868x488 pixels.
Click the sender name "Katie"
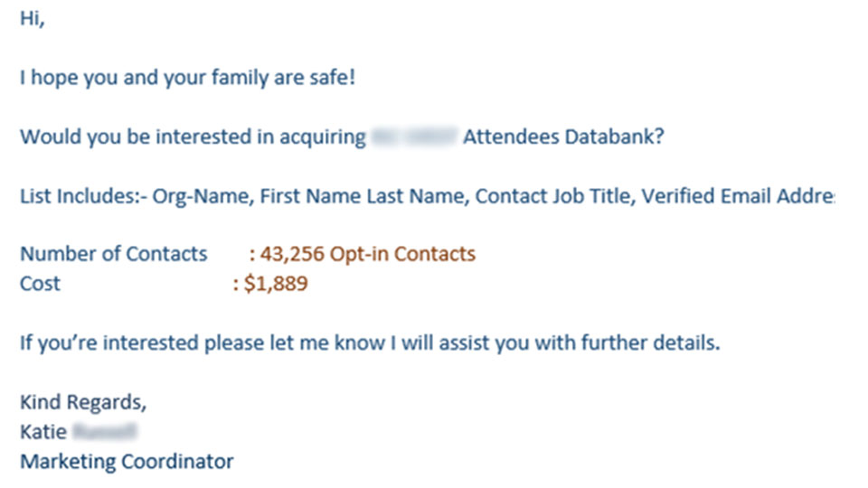pos(43,432)
